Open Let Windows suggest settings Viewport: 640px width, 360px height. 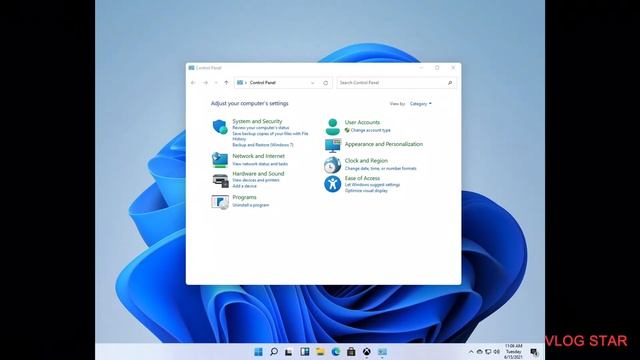[372, 185]
